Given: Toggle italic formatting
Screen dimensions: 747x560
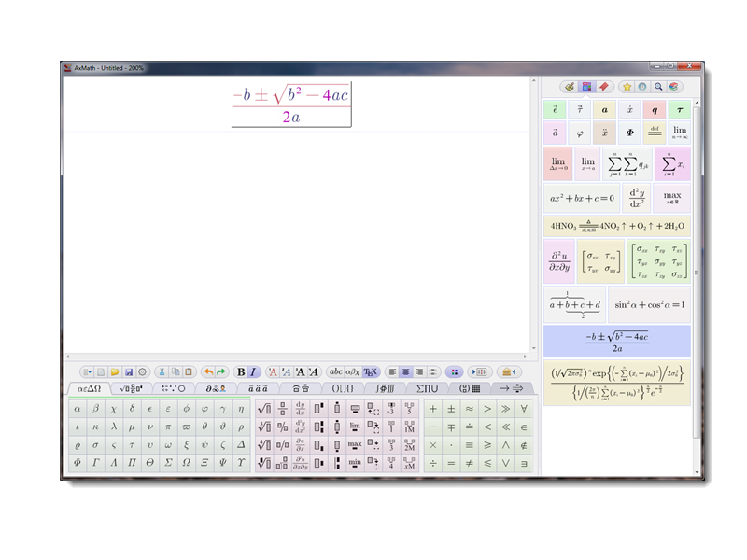Looking at the screenshot, I should click(x=252, y=368).
